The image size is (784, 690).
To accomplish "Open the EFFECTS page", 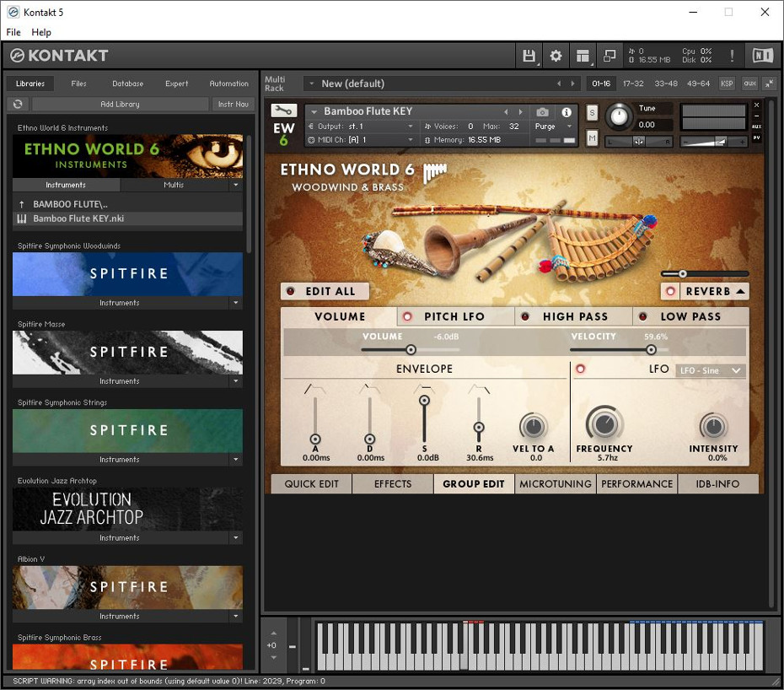I will tap(393, 484).
